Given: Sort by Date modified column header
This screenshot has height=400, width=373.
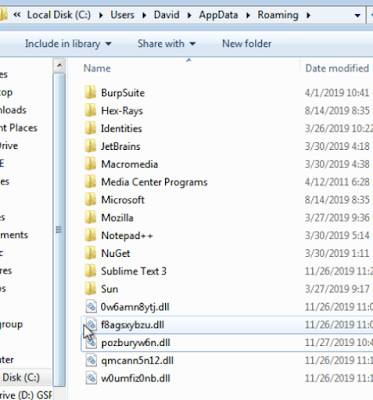Looking at the screenshot, I should click(337, 68).
